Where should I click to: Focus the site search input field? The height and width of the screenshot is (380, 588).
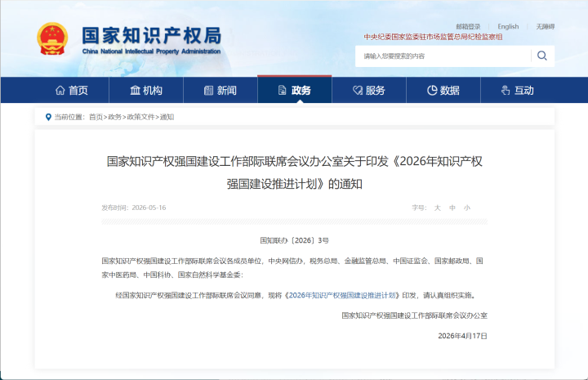(443, 56)
